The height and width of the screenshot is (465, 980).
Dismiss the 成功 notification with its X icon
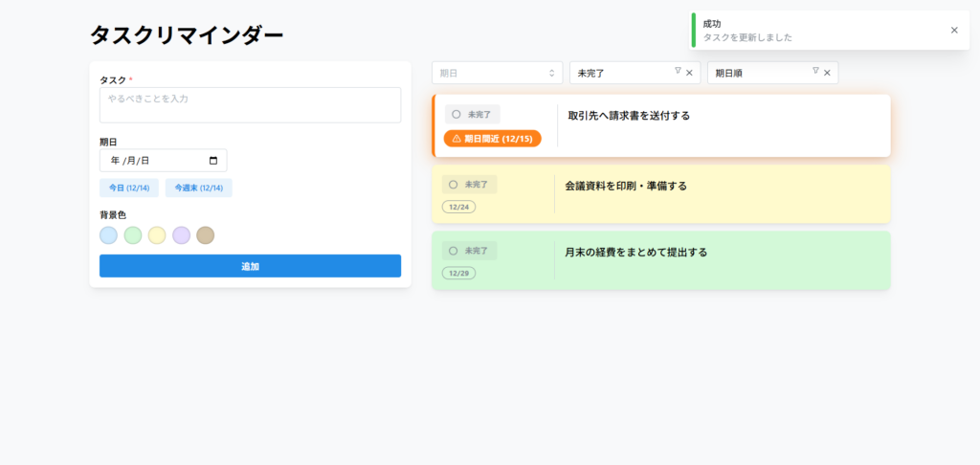tap(953, 30)
